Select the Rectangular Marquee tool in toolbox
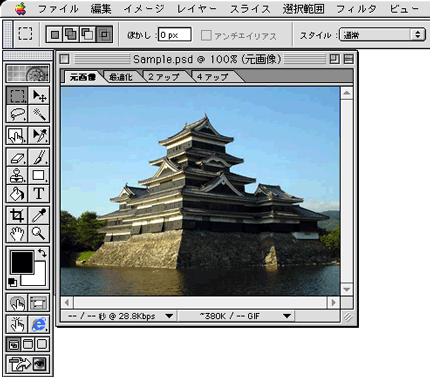This screenshot has width=430, height=377. [17, 96]
